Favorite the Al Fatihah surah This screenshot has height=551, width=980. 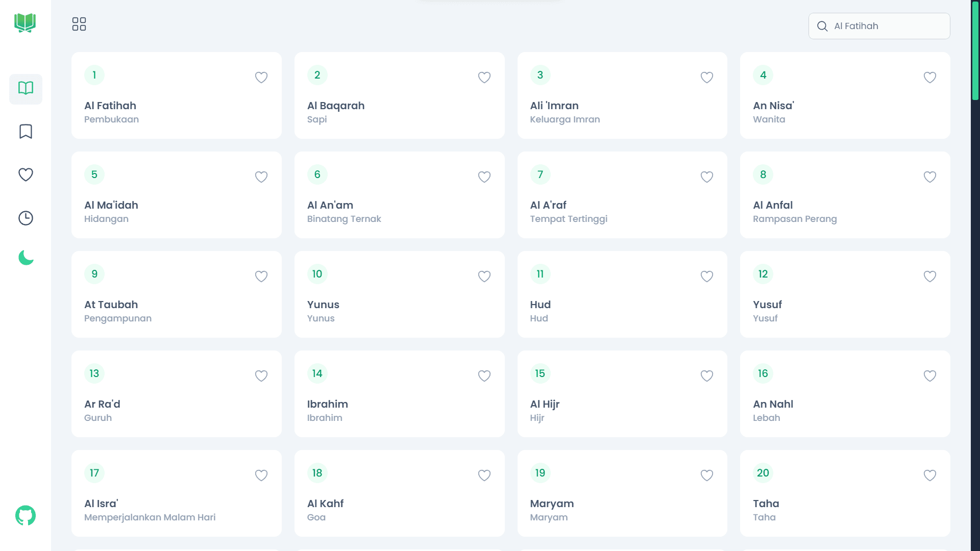click(x=261, y=77)
